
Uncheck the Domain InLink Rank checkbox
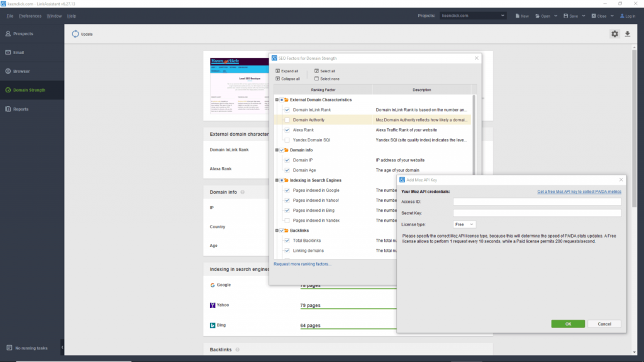[287, 110]
